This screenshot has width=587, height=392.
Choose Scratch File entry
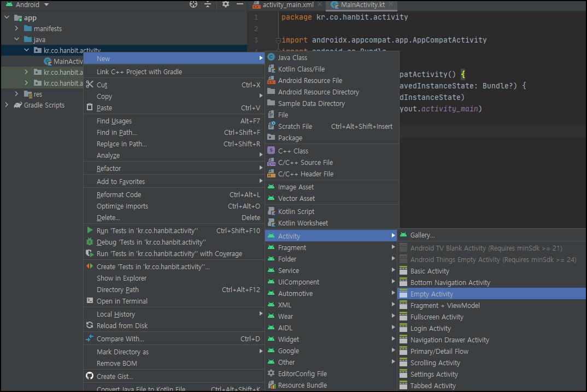(332, 127)
